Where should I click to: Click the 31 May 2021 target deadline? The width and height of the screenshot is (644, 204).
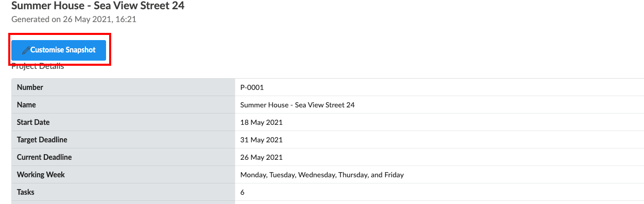point(262,140)
